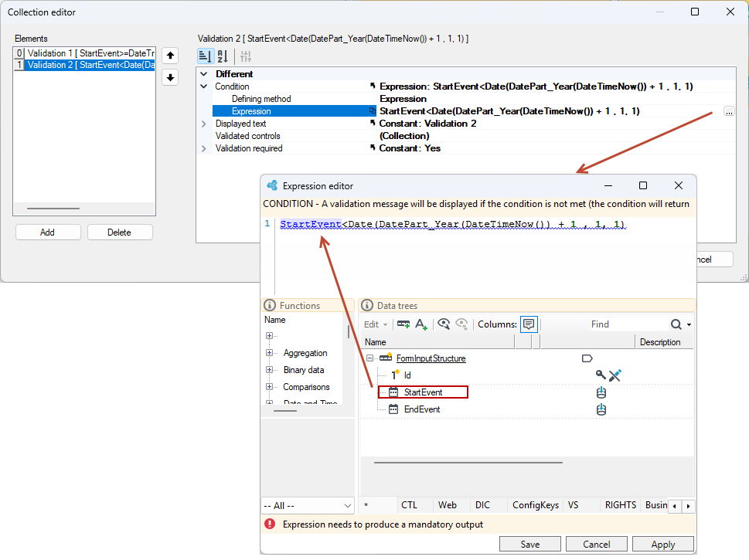Switch property grid to categorized view
This screenshot has width=749, height=560.
(206, 56)
